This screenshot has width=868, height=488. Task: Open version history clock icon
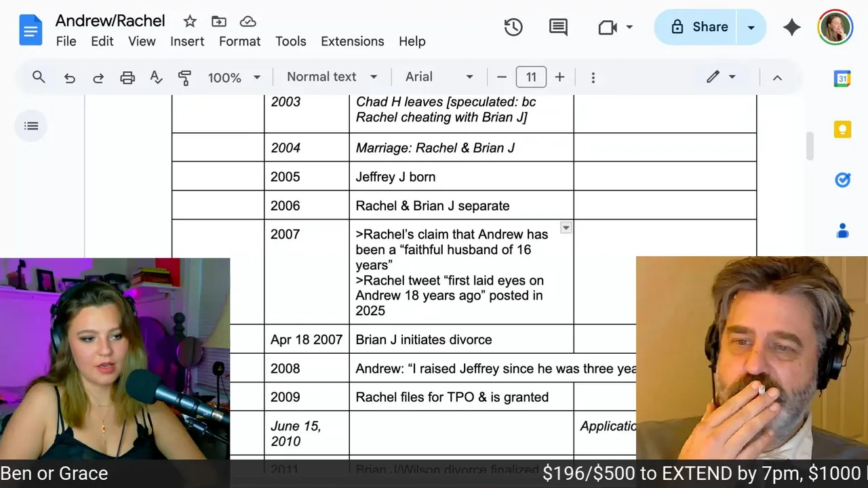pos(513,27)
